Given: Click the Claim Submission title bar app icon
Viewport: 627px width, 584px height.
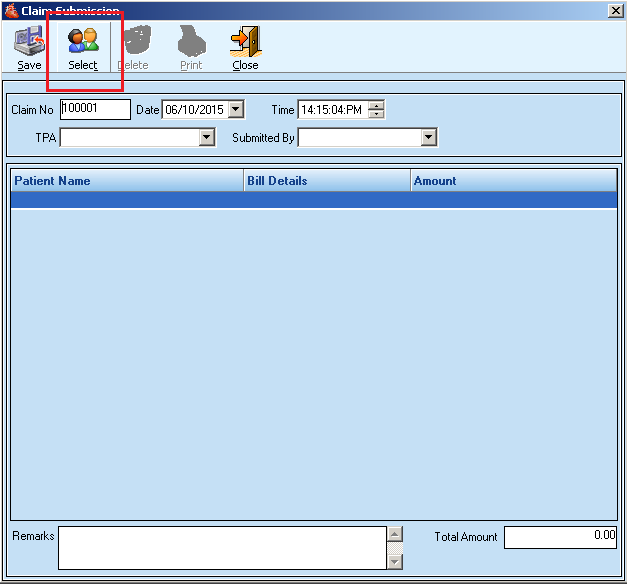Looking at the screenshot, I should point(11,10).
